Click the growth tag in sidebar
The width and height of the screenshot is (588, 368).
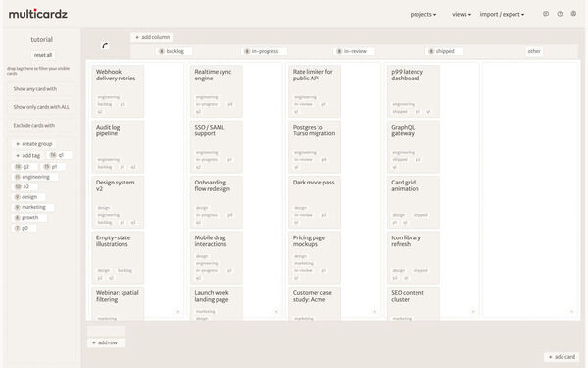point(29,218)
